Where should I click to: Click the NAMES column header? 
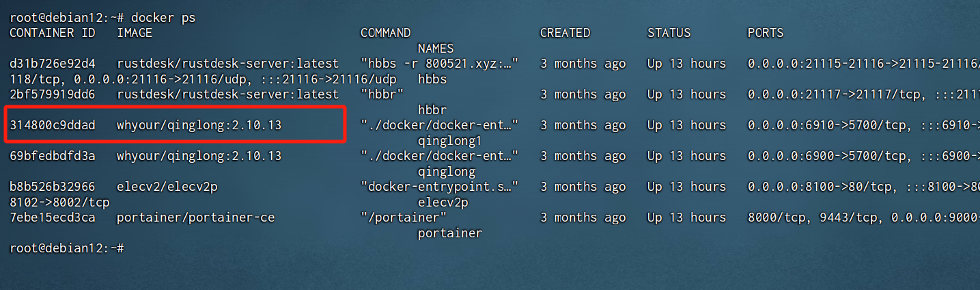pyautogui.click(x=436, y=49)
